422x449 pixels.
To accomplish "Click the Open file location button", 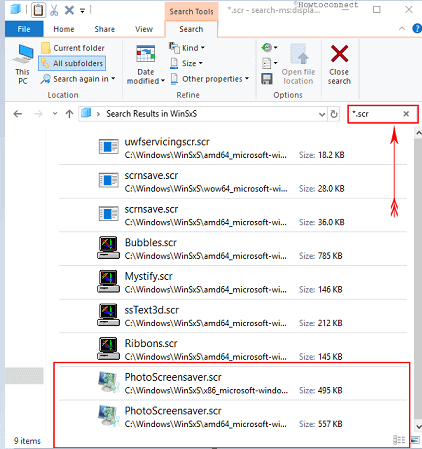I will pyautogui.click(x=298, y=65).
